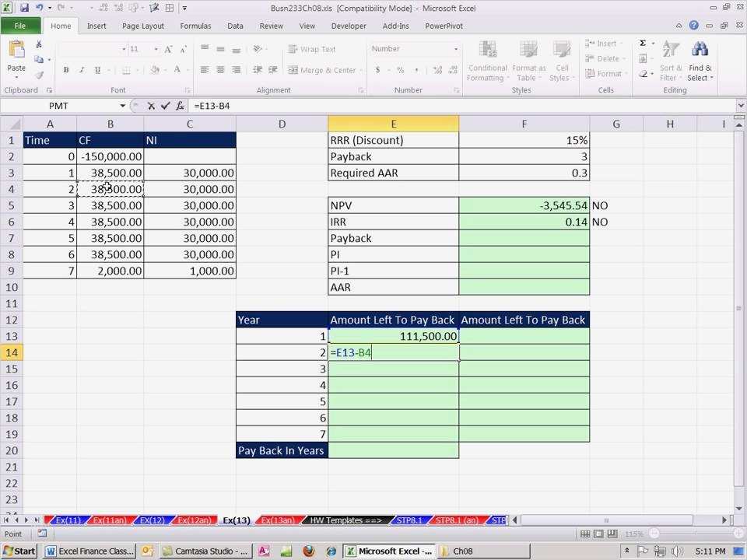The height and width of the screenshot is (560, 747).
Task: Toggle Bold formatting
Action: [66, 70]
